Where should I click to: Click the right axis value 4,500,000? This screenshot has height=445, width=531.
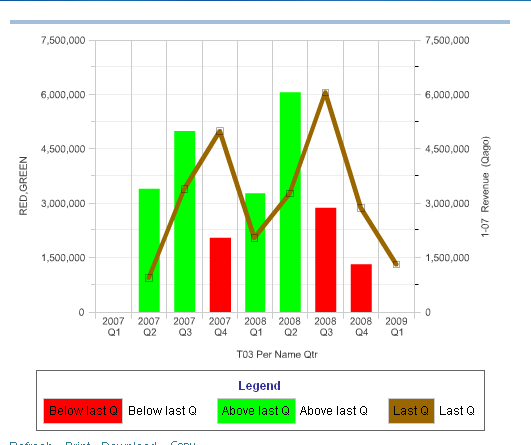[x=447, y=149]
